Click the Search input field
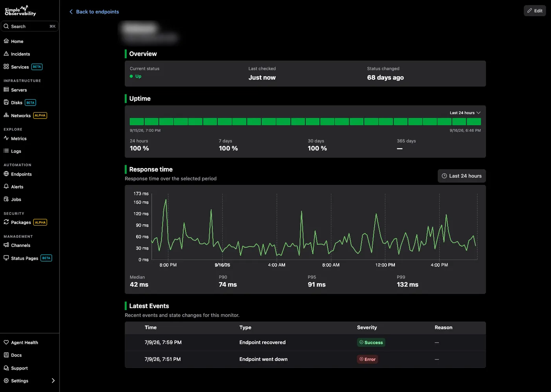The image size is (551, 392). (x=30, y=26)
